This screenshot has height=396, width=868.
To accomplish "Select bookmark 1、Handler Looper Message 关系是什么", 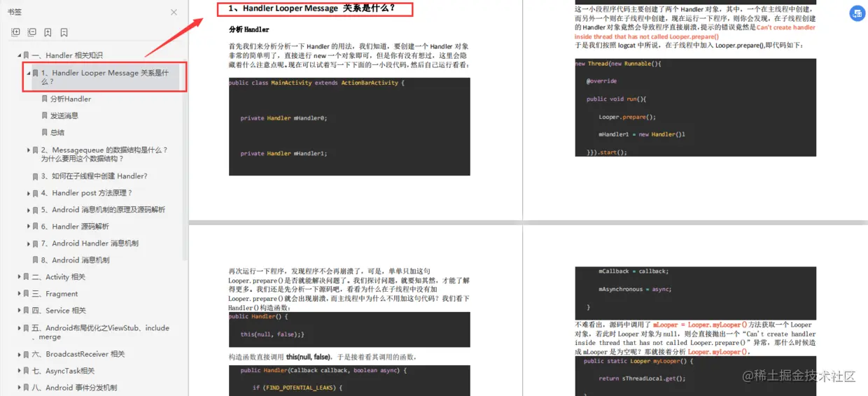I will tap(105, 77).
